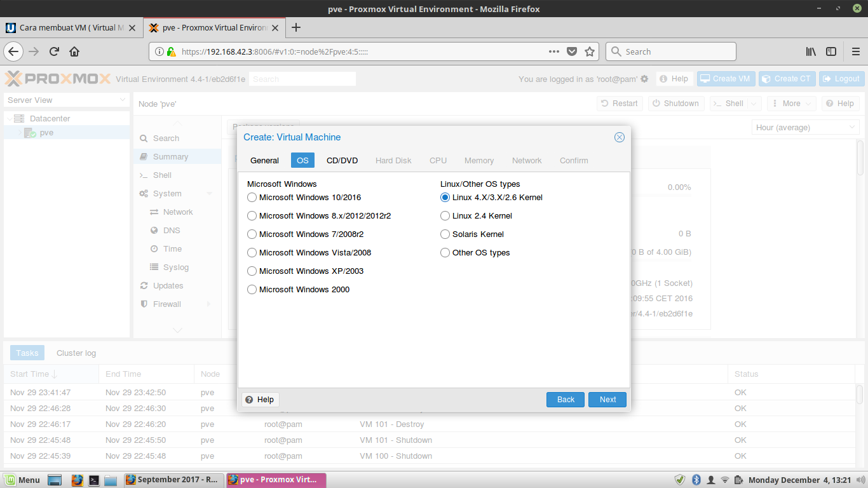The image size is (868, 488).
Task: Sort tasks by Start Time column
Action: (51, 374)
